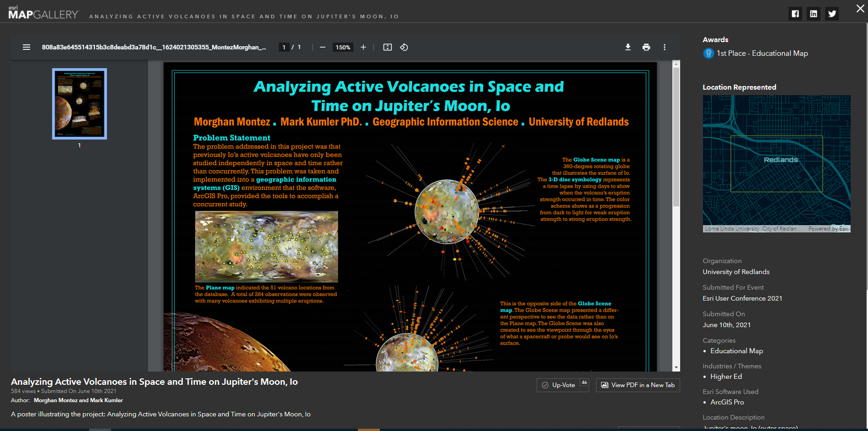The width and height of the screenshot is (868, 431).
Task: Click the Redlands location map
Action: [x=776, y=163]
